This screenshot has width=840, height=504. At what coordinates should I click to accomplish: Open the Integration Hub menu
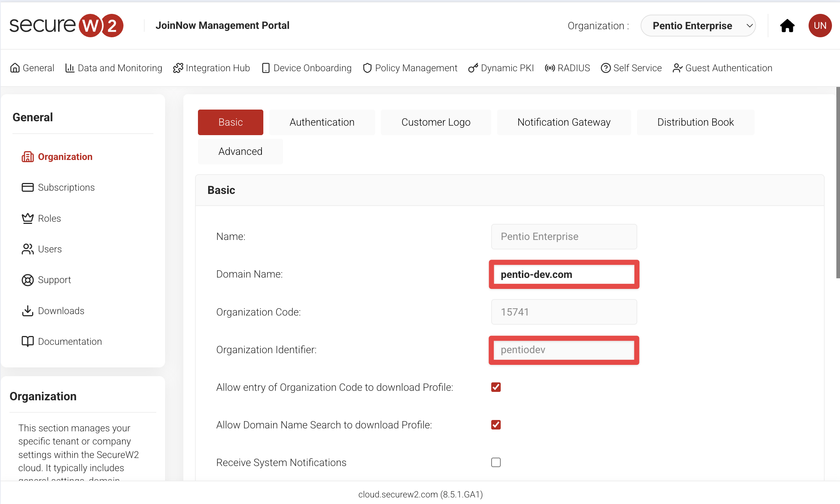click(211, 68)
